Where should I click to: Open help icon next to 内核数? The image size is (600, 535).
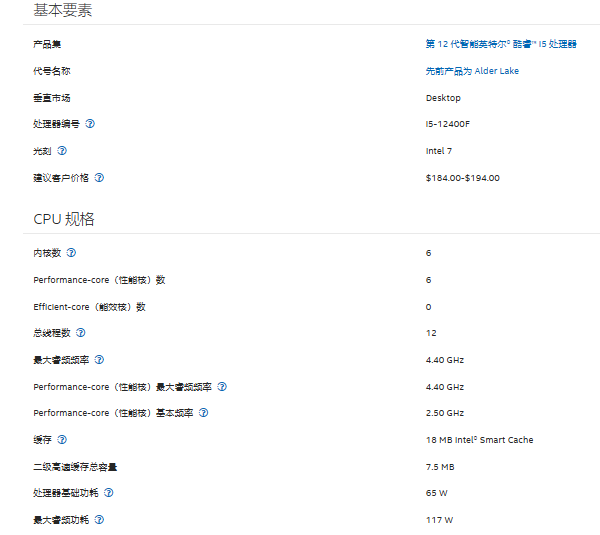click(71, 253)
